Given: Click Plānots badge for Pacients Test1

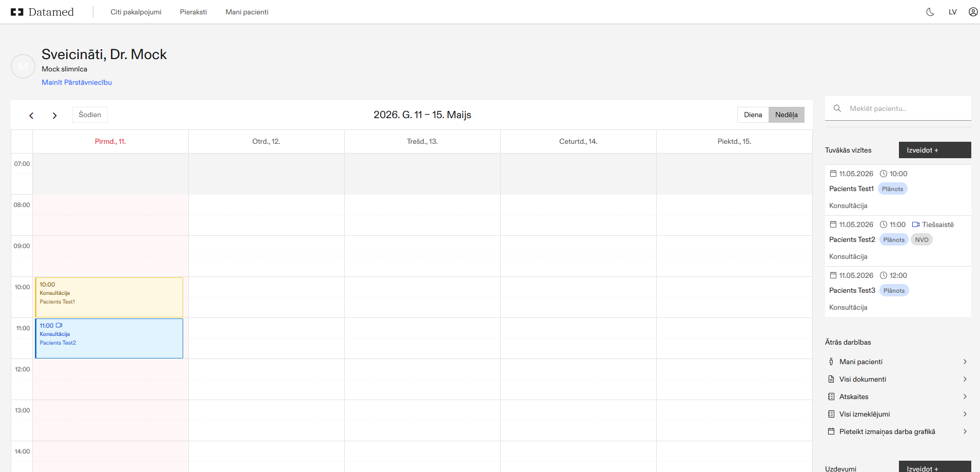Looking at the screenshot, I should click(x=892, y=189).
